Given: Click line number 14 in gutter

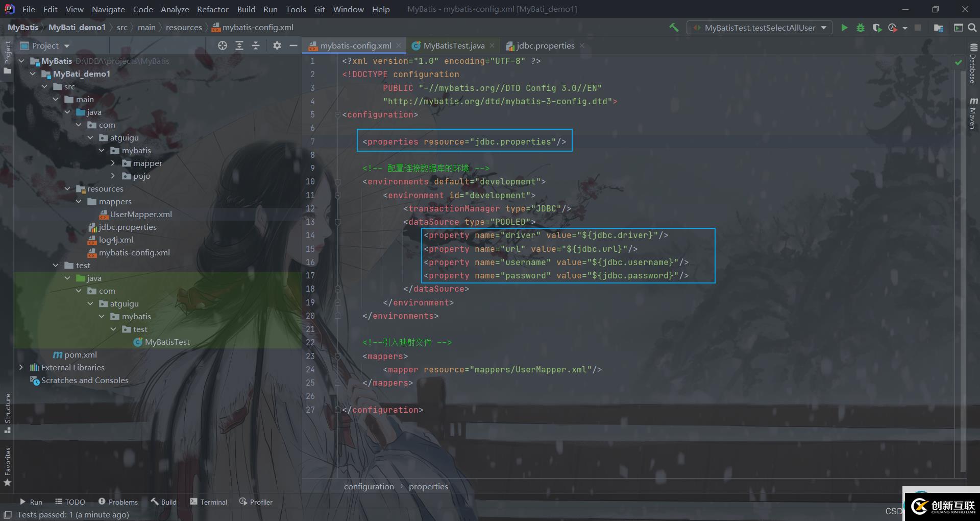Looking at the screenshot, I should [310, 235].
